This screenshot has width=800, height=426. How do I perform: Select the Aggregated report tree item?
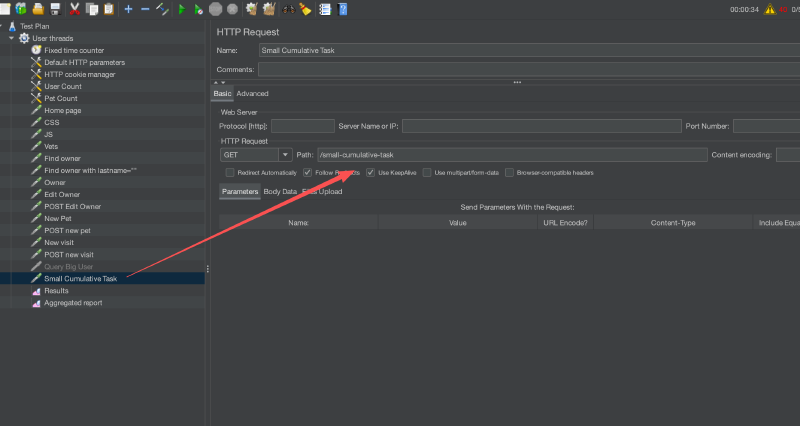pyautogui.click(x=72, y=303)
